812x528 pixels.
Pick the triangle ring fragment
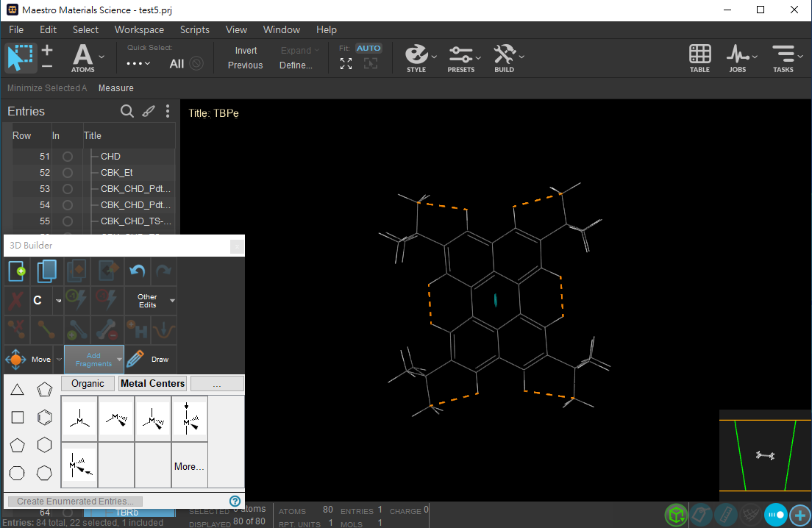pyautogui.click(x=17, y=390)
